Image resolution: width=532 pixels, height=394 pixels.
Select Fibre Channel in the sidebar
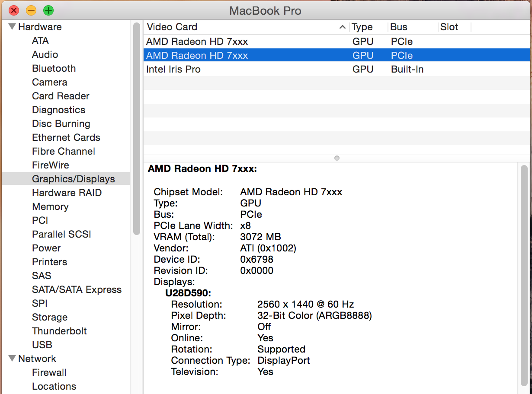coord(64,152)
